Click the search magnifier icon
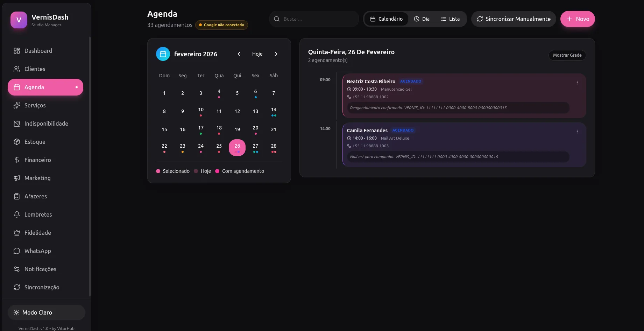Screen dimensions: 644x331 pyautogui.click(x=277, y=19)
